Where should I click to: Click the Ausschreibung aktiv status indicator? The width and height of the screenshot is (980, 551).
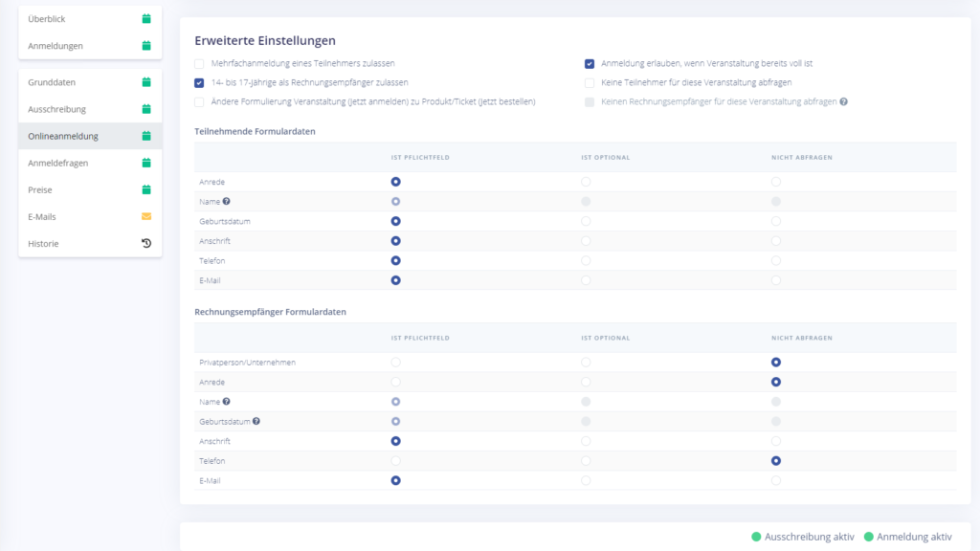tap(803, 537)
